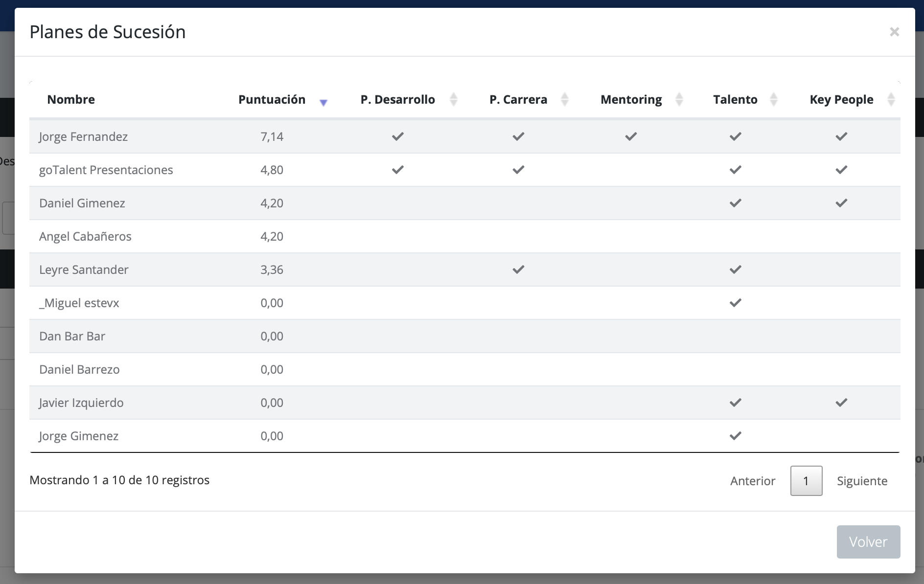Image resolution: width=924 pixels, height=584 pixels.
Task: Click Javier Izquierdo Talento checkmark
Action: pos(735,403)
